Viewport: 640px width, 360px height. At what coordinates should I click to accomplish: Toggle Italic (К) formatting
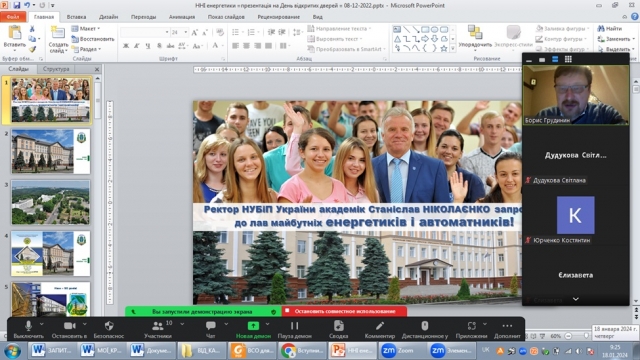point(137,46)
